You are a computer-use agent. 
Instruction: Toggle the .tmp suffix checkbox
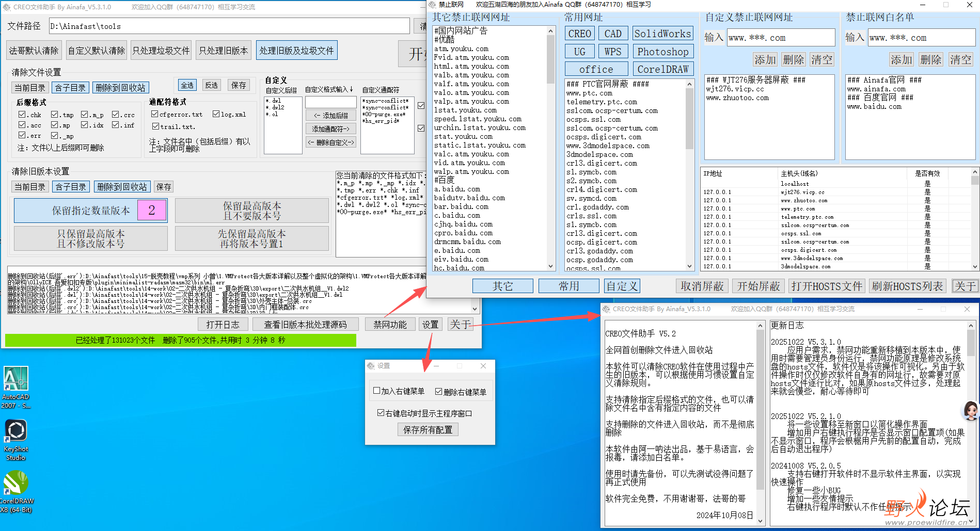[x=55, y=115]
